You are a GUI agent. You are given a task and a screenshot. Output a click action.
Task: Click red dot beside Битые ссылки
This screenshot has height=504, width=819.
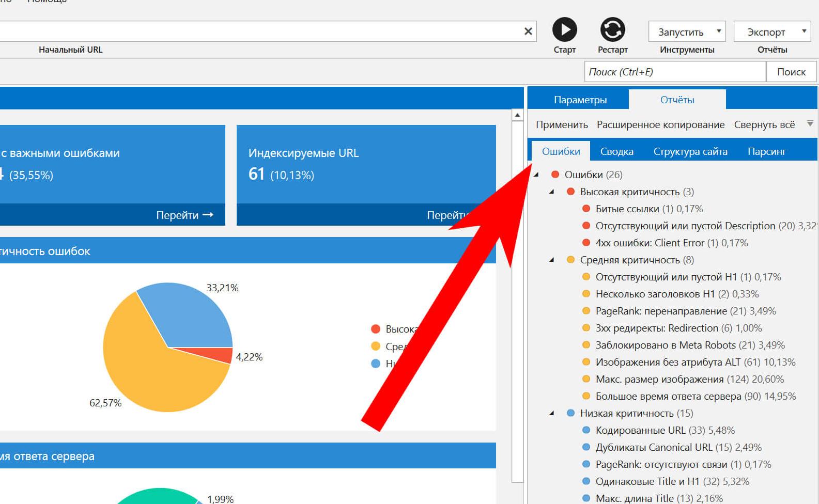586,209
